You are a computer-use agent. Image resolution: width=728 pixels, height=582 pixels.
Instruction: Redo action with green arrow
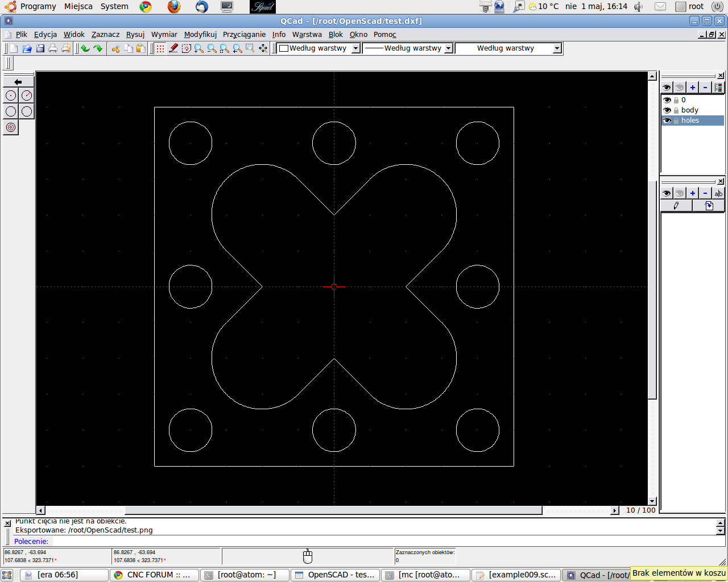(98, 48)
